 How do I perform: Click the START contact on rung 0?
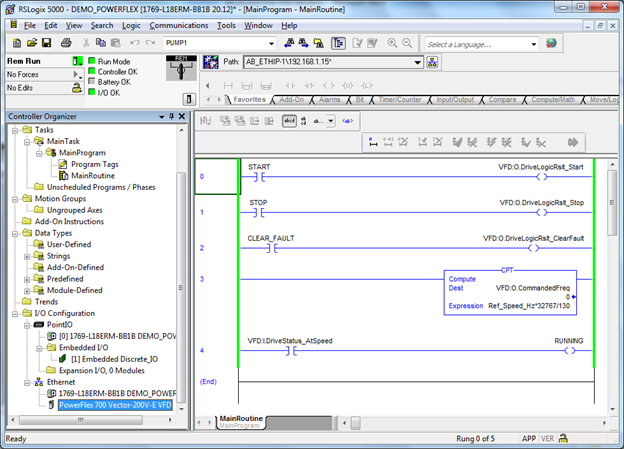(259, 177)
